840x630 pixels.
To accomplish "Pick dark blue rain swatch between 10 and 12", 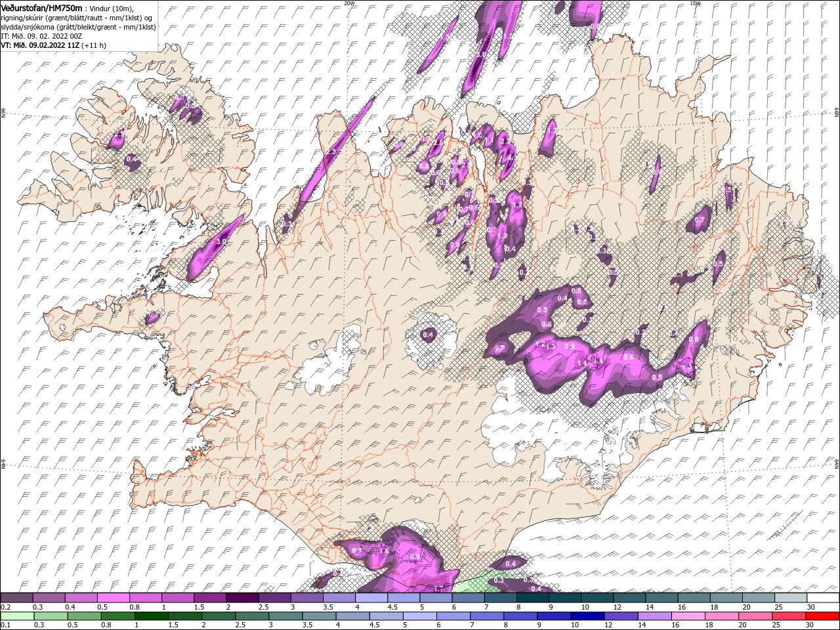I will point(587,616).
